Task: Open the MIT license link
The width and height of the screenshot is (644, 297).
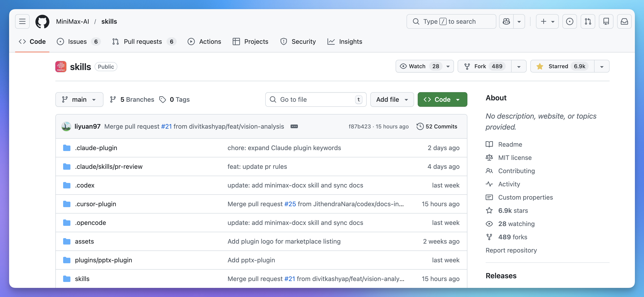Action: [x=515, y=158]
